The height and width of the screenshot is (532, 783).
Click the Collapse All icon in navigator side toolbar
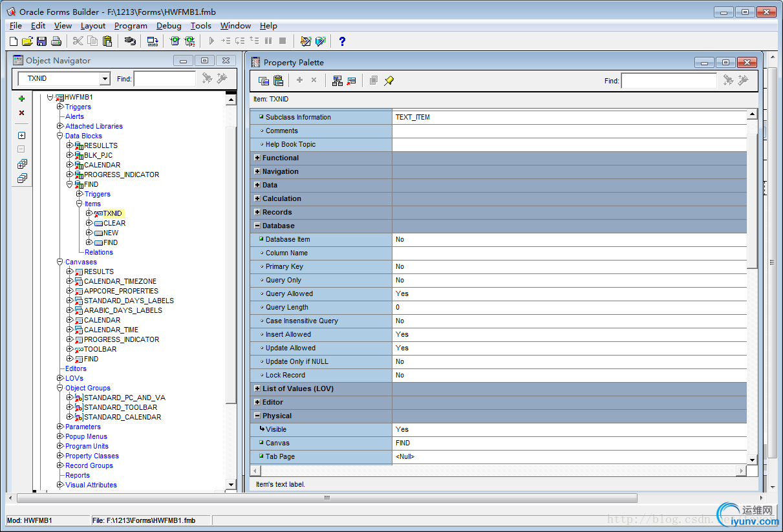(21, 178)
